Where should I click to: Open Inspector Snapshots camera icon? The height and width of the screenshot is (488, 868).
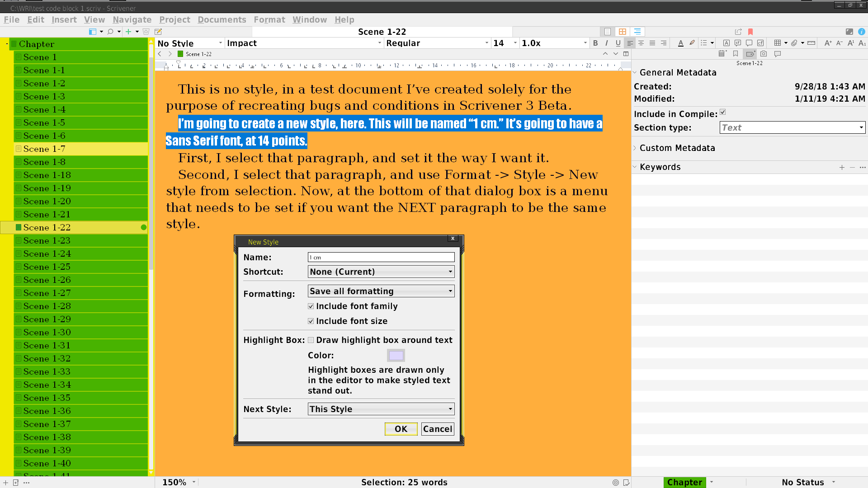(x=764, y=54)
